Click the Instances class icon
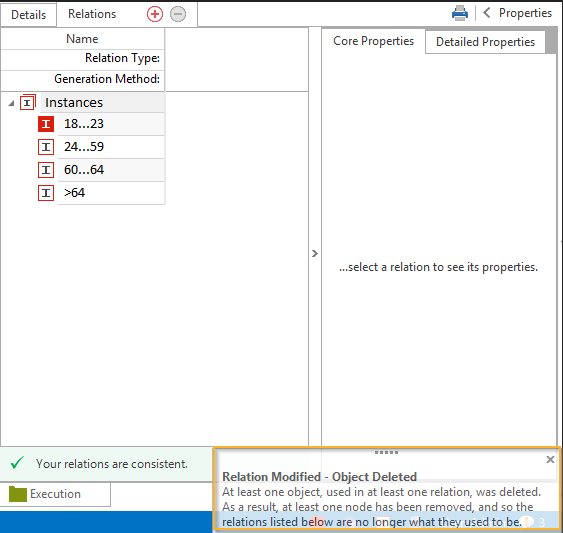Screen dimensions: 563x533 tap(28, 102)
